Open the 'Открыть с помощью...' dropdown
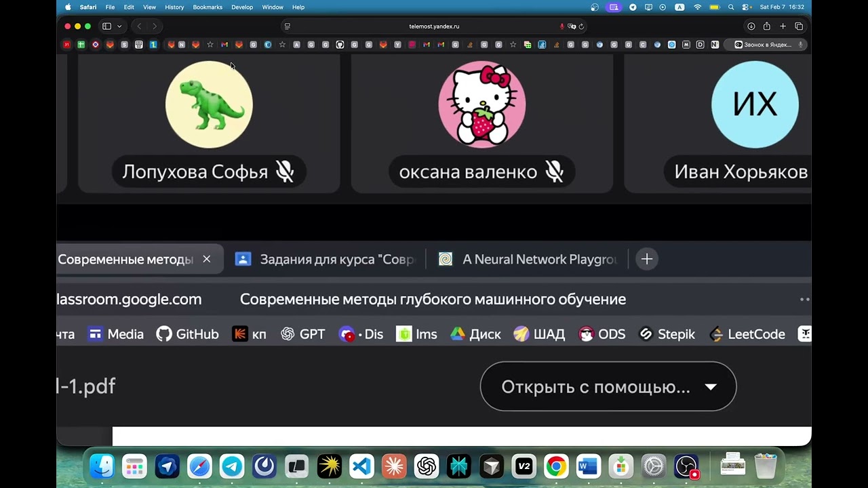The image size is (868, 488). coord(608,386)
